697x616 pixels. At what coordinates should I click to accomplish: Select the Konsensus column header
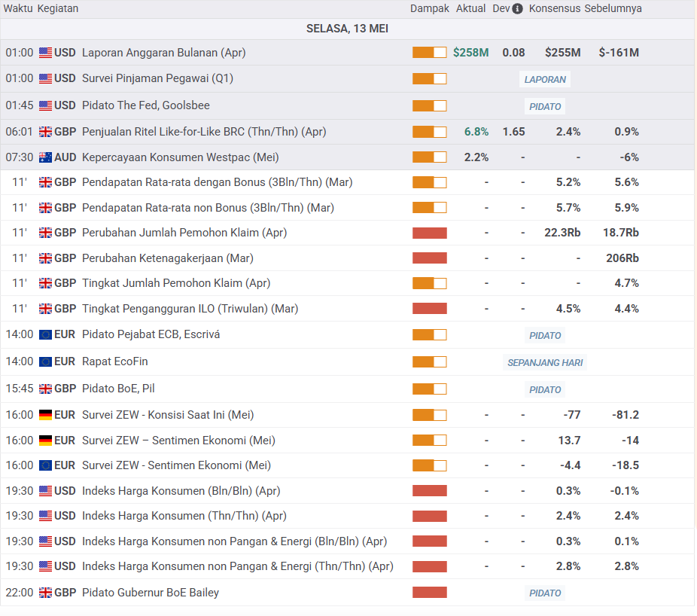(x=554, y=9)
